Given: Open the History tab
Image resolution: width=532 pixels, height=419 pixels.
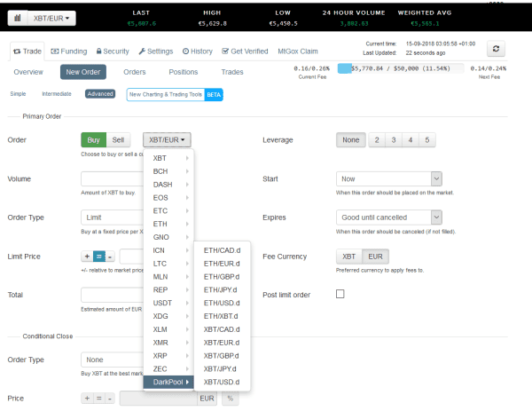Looking at the screenshot, I should coord(198,51).
